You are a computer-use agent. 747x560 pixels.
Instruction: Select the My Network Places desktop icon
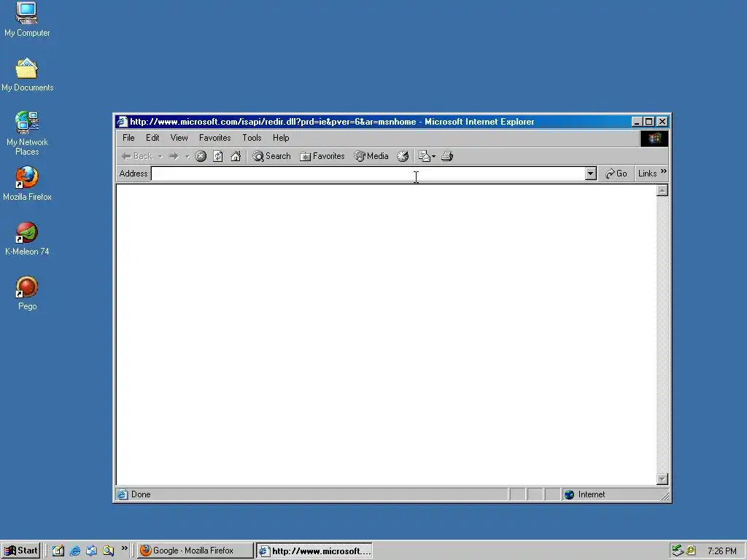coord(27,133)
